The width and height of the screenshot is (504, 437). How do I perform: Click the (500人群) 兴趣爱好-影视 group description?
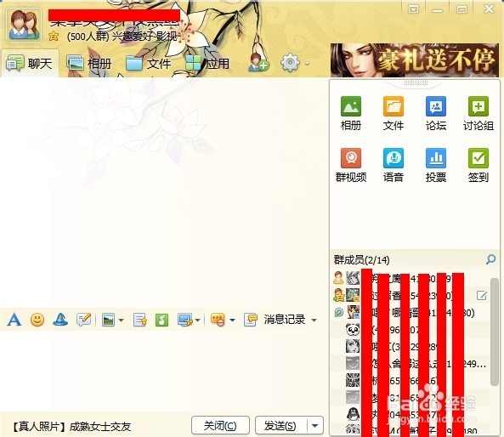click(x=122, y=37)
